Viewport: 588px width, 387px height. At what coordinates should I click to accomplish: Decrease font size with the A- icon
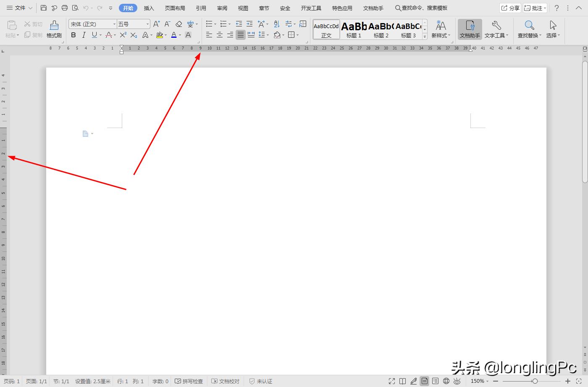click(x=167, y=24)
